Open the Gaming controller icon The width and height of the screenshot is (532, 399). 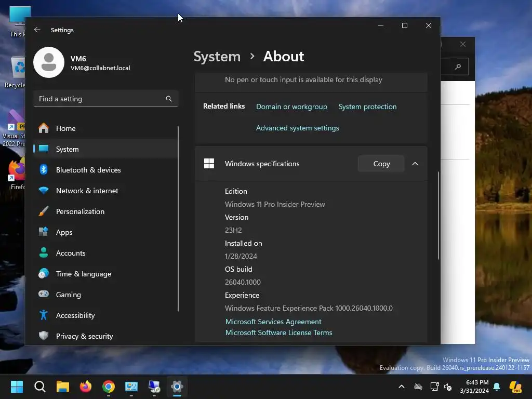click(44, 294)
